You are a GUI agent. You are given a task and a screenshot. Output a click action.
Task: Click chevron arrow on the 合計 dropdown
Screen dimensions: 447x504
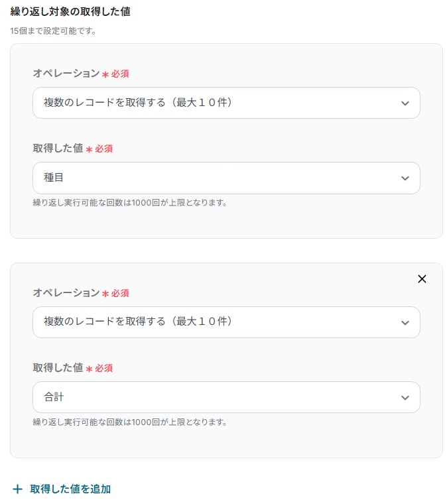(x=405, y=398)
